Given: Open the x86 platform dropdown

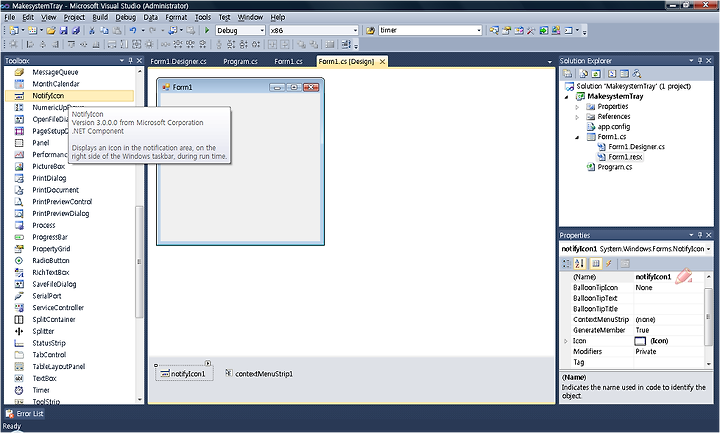Looking at the screenshot, I should click(x=355, y=30).
